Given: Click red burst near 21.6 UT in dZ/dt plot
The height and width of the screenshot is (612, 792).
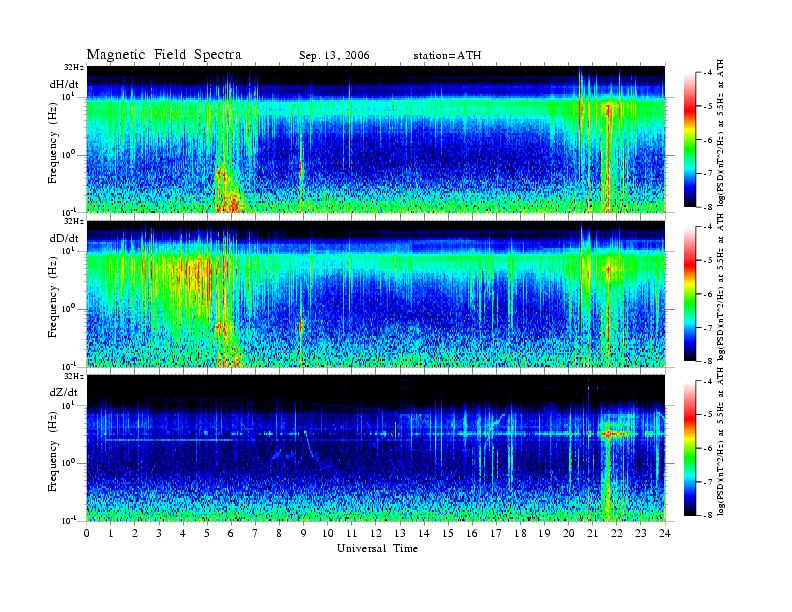Looking at the screenshot, I should coord(610,434).
